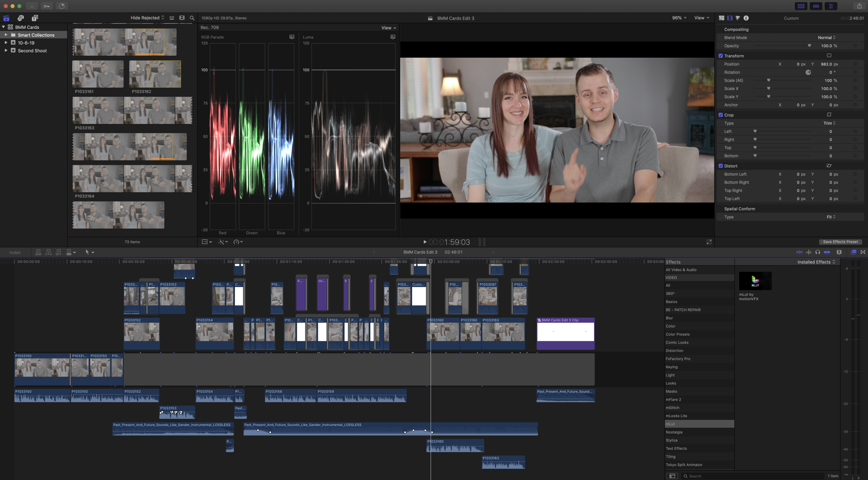Toggle audio skimming waveform icon
The height and width of the screenshot is (480, 868).
point(809,252)
